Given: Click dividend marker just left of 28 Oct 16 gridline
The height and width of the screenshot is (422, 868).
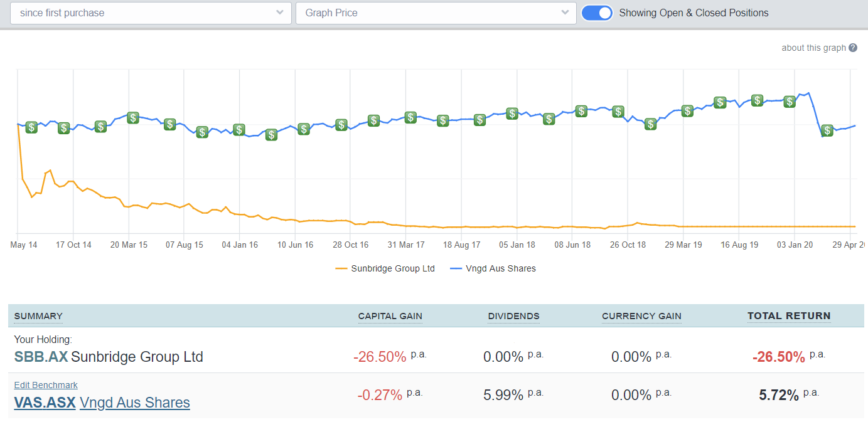Looking at the screenshot, I should tap(341, 125).
